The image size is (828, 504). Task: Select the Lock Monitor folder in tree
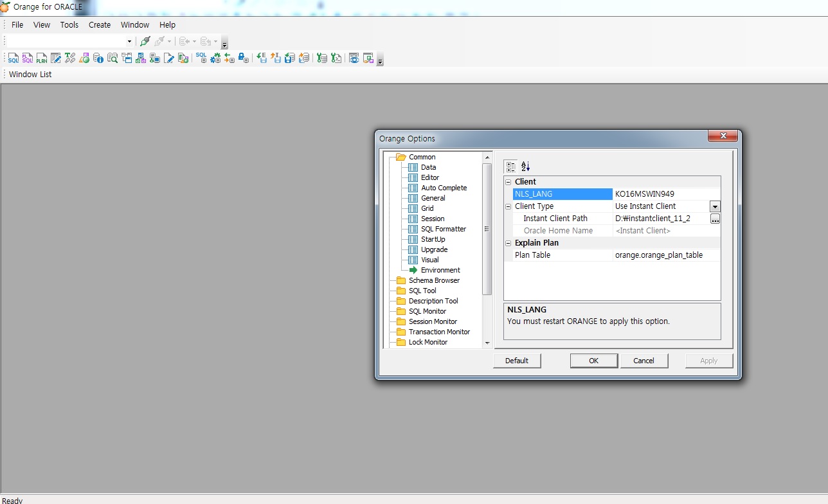click(x=428, y=342)
